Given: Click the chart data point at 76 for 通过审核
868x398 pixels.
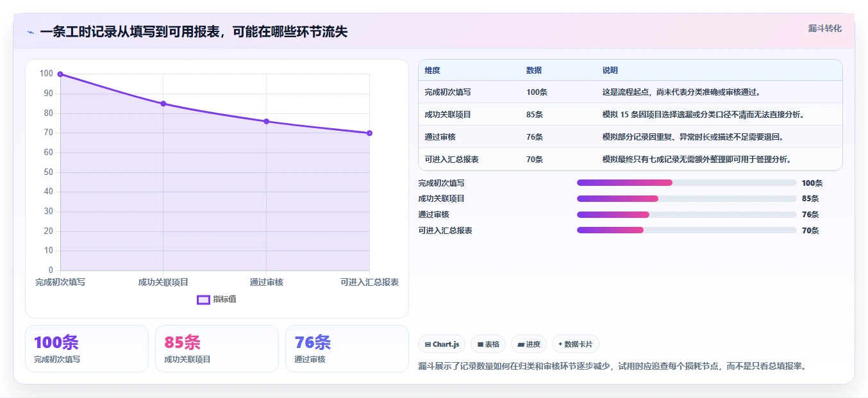Looking at the screenshot, I should point(267,121).
